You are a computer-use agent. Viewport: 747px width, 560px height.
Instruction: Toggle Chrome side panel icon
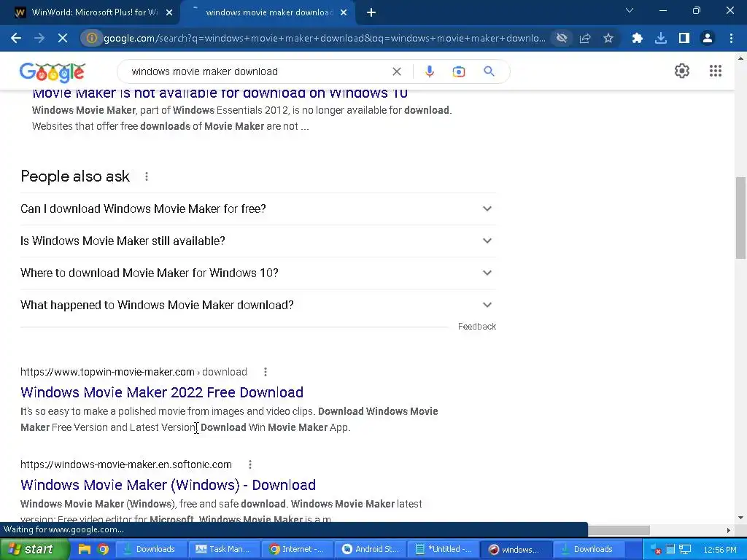coord(684,38)
